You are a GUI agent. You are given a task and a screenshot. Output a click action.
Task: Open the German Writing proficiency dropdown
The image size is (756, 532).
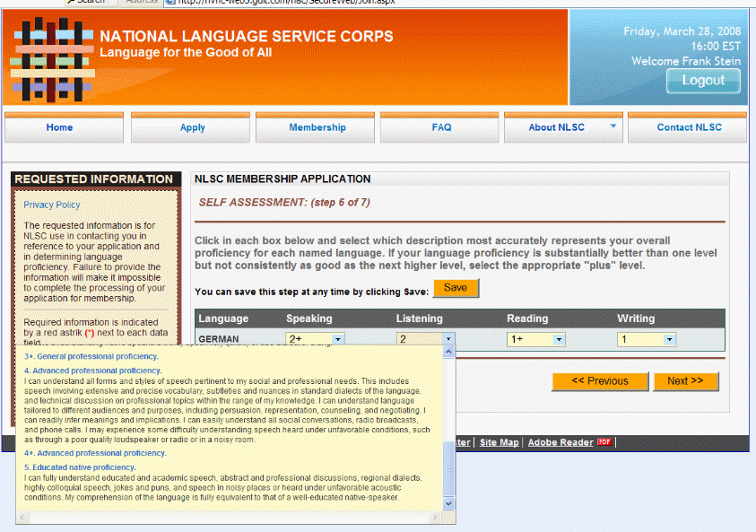(646, 339)
